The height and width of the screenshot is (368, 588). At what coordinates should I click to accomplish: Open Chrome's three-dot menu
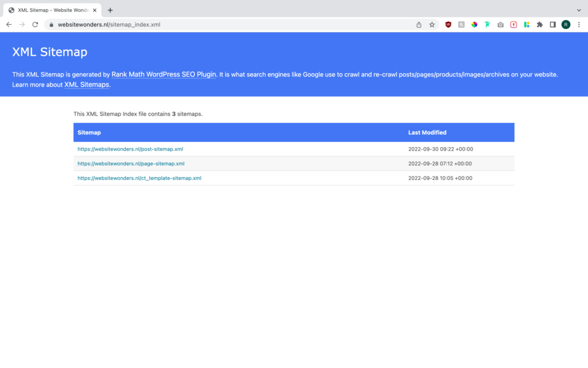tap(579, 24)
